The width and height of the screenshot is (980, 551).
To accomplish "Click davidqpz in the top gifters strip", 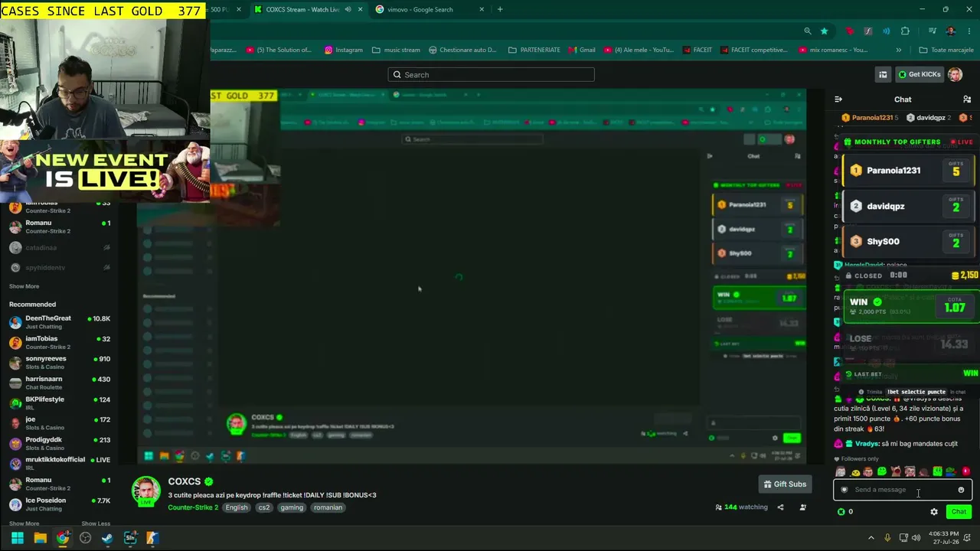I will pos(928,118).
